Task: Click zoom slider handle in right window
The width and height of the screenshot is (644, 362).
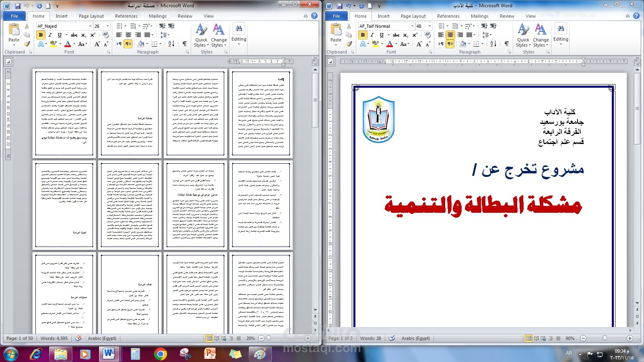Action: coord(605,338)
